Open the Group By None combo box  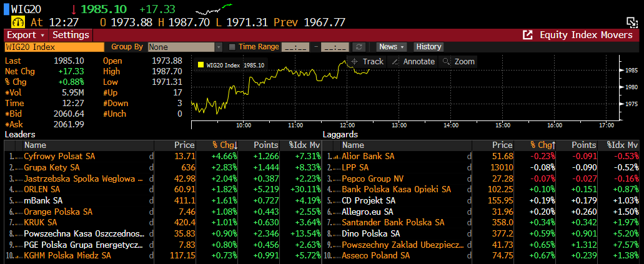[186, 47]
